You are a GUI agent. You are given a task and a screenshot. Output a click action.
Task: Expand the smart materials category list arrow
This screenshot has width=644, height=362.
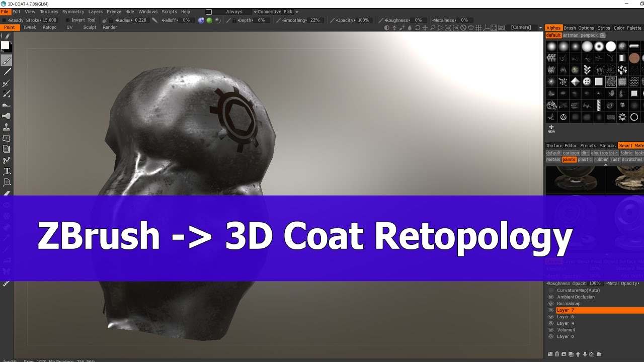606,164
